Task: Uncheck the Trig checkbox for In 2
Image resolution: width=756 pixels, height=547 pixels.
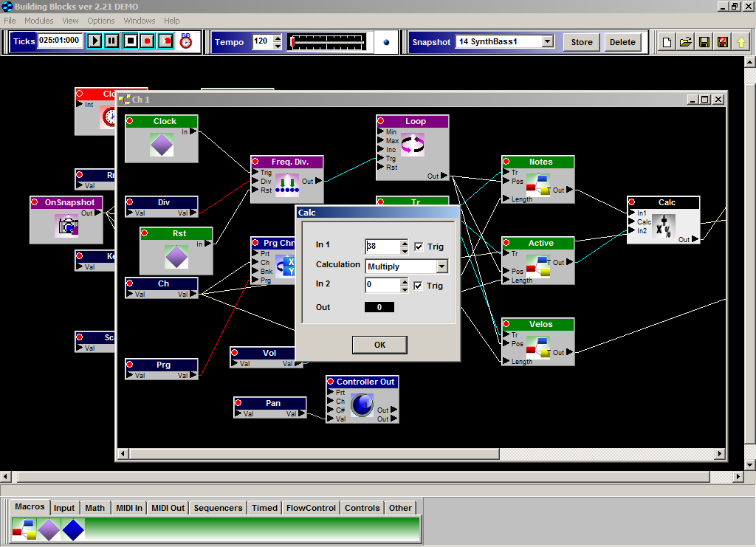Action: click(x=418, y=286)
